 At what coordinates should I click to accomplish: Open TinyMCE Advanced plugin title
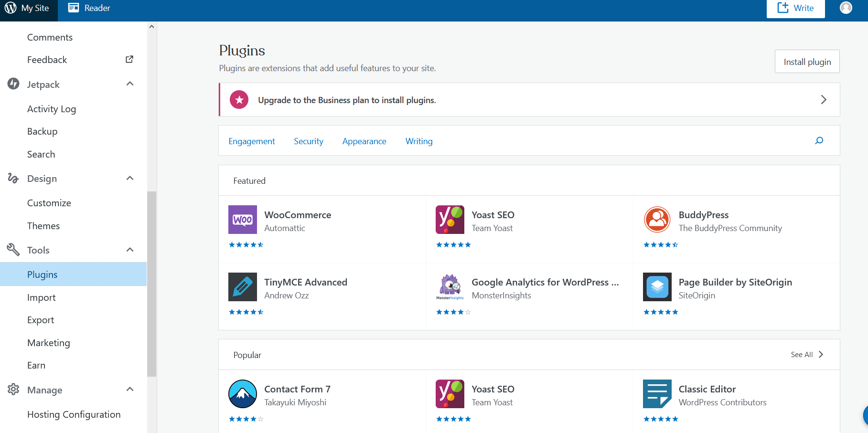click(306, 282)
